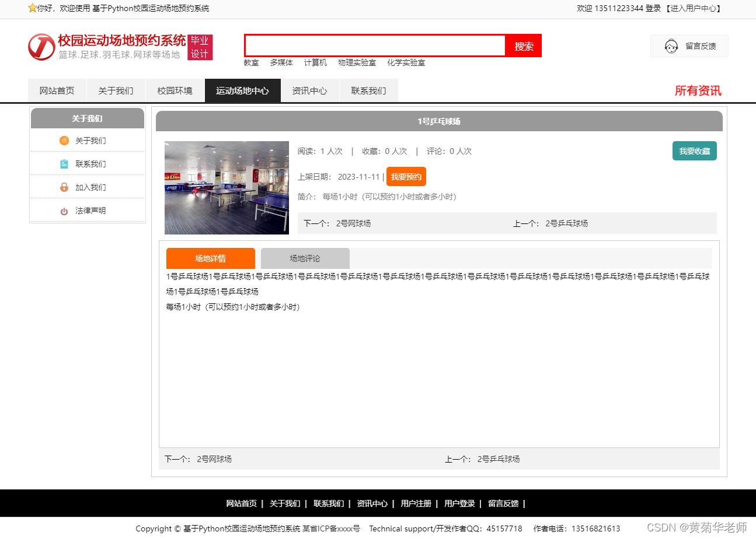Click the orange 关于我们 sidebar icon

[x=64, y=141]
